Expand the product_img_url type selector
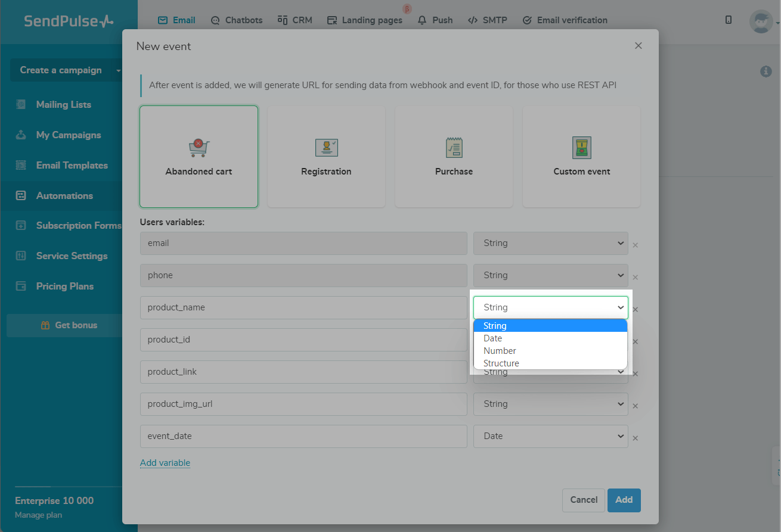 click(550, 404)
